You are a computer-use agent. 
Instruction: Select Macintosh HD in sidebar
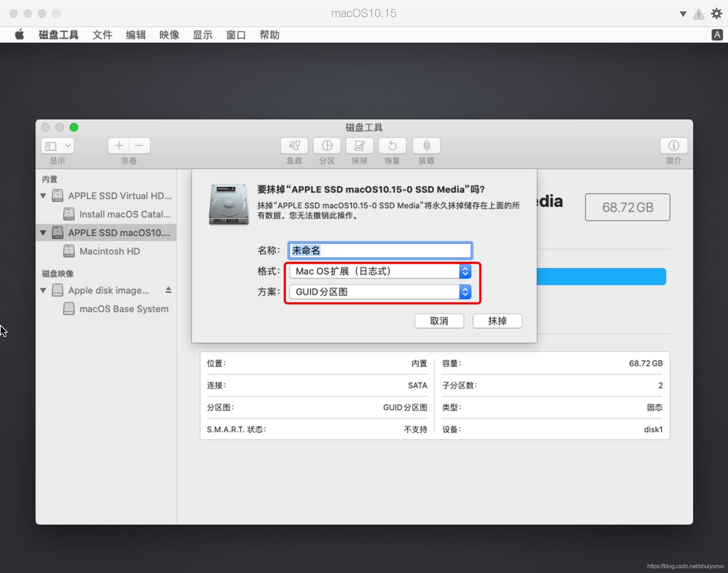coord(109,251)
